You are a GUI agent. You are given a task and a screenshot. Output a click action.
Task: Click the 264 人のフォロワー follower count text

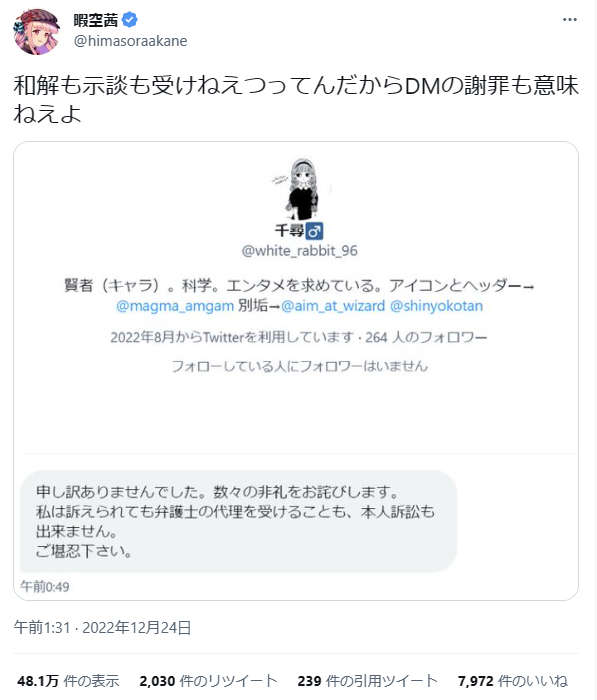click(x=426, y=337)
